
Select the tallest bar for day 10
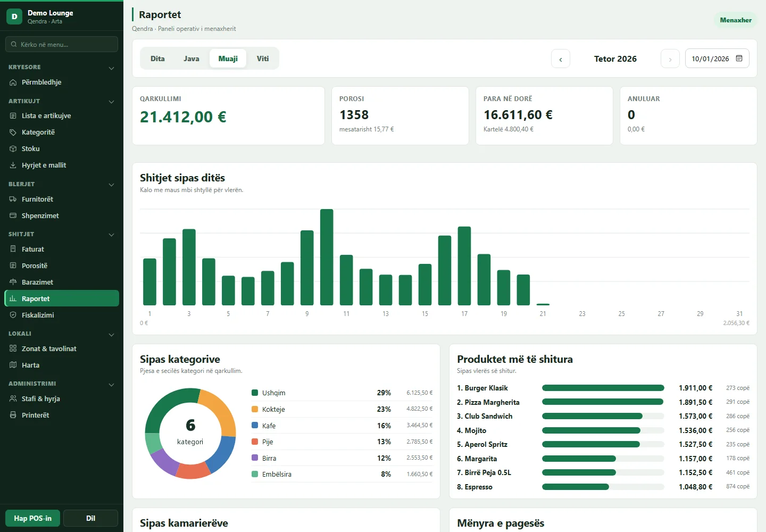(327, 257)
